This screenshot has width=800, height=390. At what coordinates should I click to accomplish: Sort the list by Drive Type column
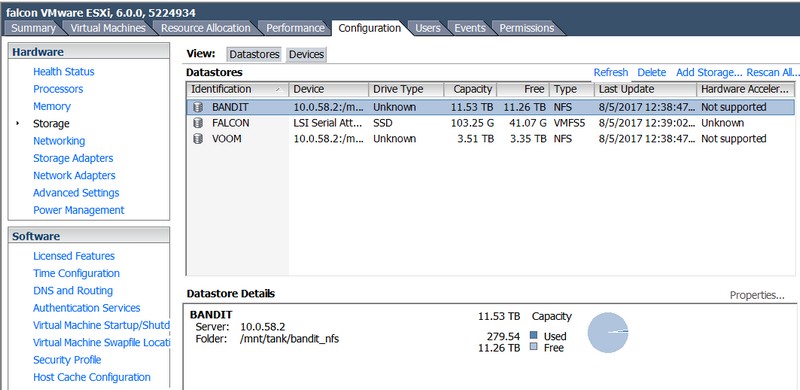pyautogui.click(x=406, y=89)
